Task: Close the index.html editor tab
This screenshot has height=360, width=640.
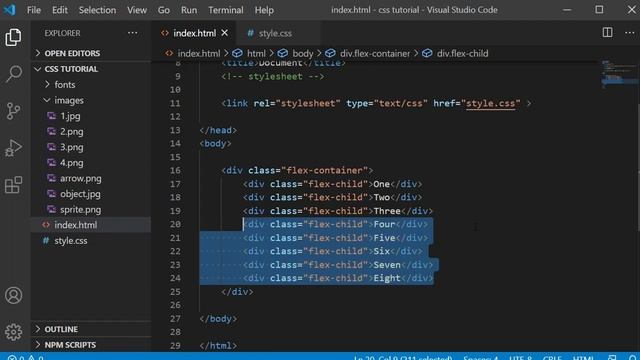Action: pyautogui.click(x=224, y=33)
